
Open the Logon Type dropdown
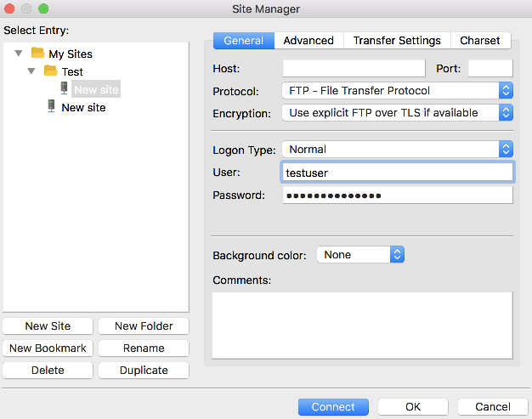point(397,150)
